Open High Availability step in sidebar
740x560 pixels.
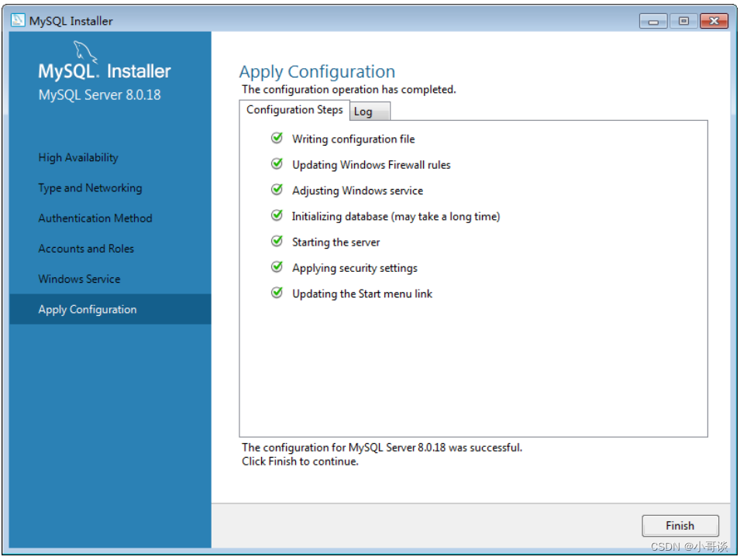click(x=78, y=157)
